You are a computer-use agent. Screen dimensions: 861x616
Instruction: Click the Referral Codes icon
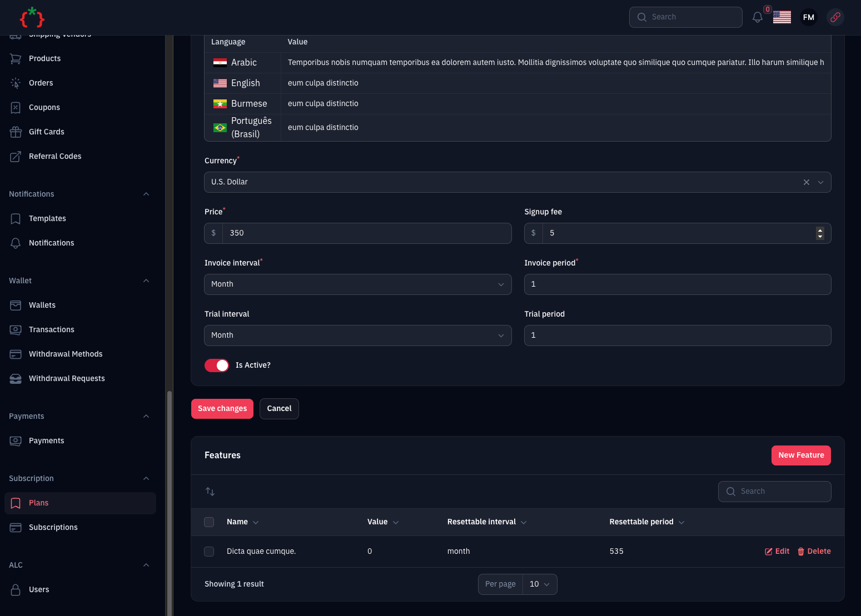(x=16, y=157)
